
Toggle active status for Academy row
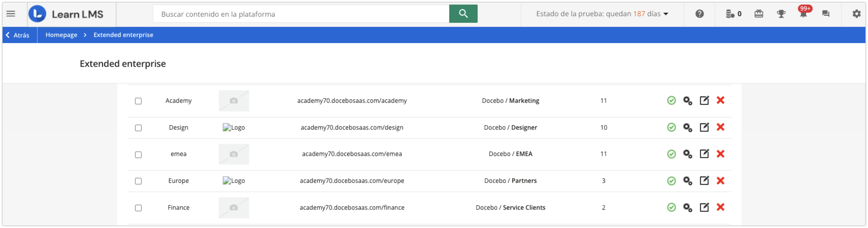pos(671,101)
